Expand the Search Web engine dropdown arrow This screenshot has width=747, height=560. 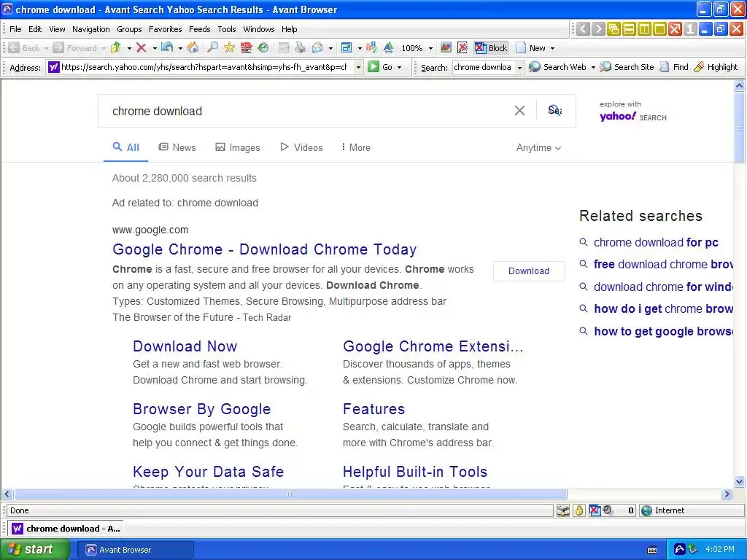click(593, 67)
